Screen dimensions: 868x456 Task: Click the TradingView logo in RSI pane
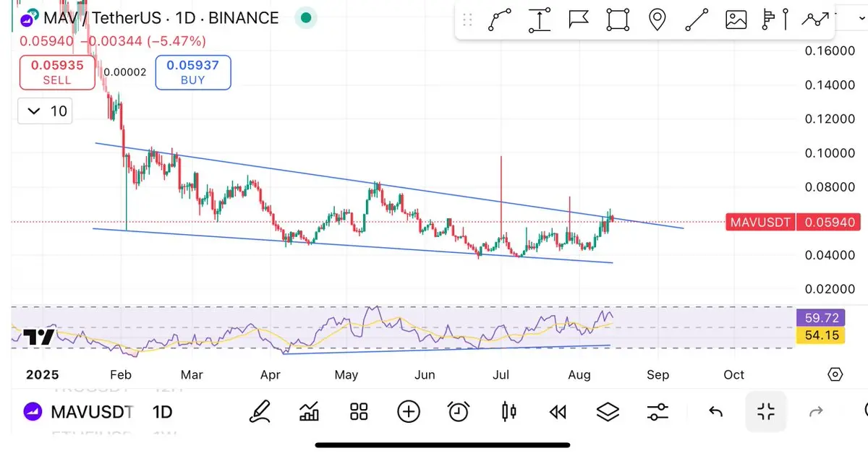[x=38, y=337]
